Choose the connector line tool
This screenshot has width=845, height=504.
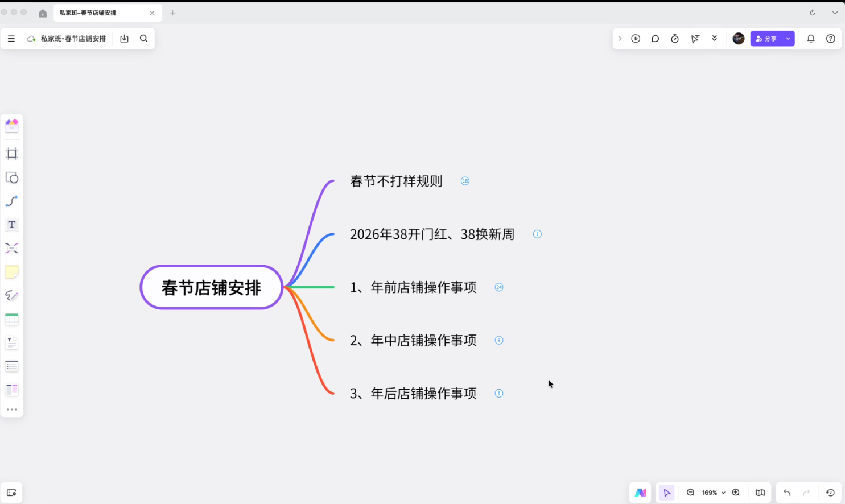pos(11,201)
